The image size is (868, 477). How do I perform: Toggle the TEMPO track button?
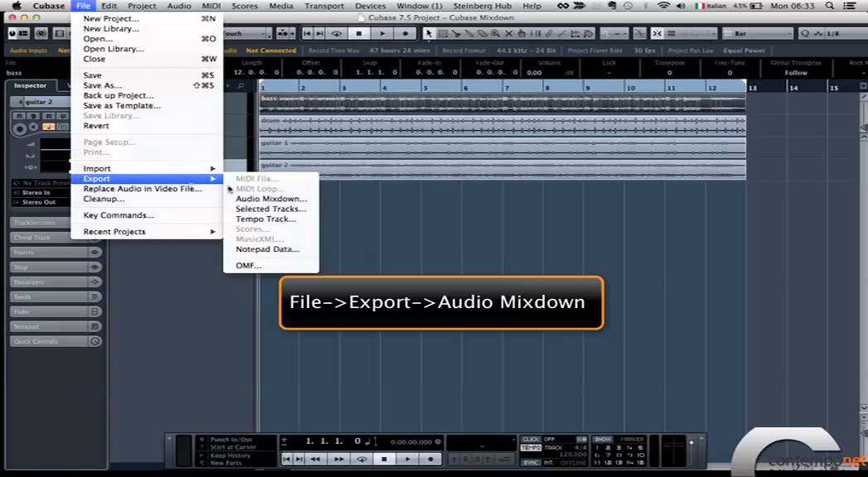[x=531, y=447]
